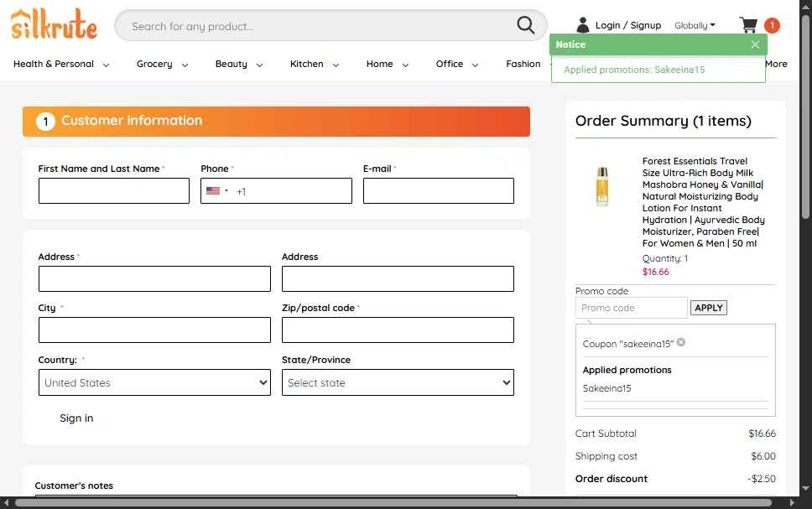Click the "Sakeeina15" applied promotion entry
Viewport: 812px width, 509px height.
[x=606, y=388]
